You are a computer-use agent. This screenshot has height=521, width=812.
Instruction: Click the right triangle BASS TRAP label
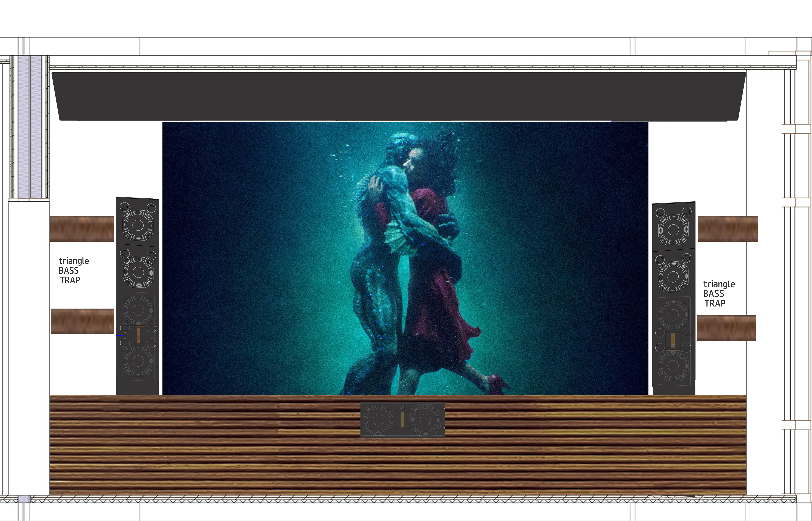pyautogui.click(x=719, y=293)
